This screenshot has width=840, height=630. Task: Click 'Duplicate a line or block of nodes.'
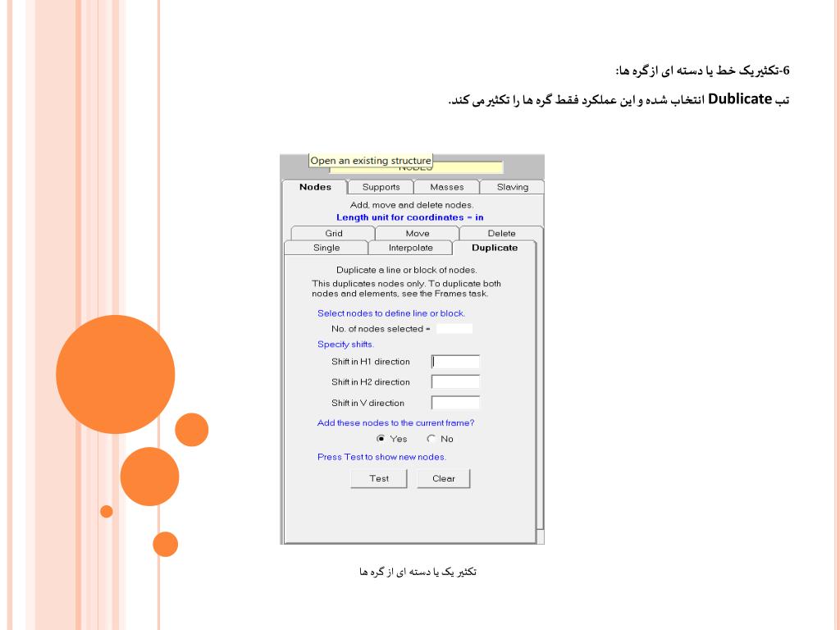click(x=407, y=270)
